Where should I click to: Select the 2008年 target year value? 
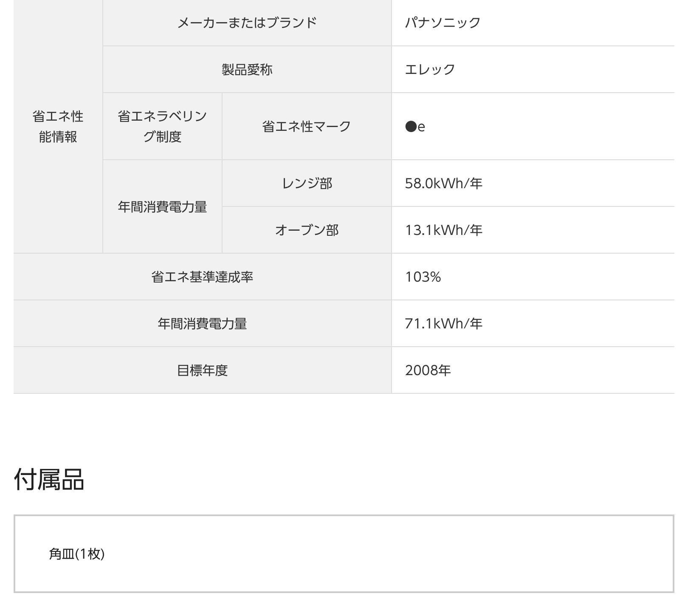click(x=428, y=370)
